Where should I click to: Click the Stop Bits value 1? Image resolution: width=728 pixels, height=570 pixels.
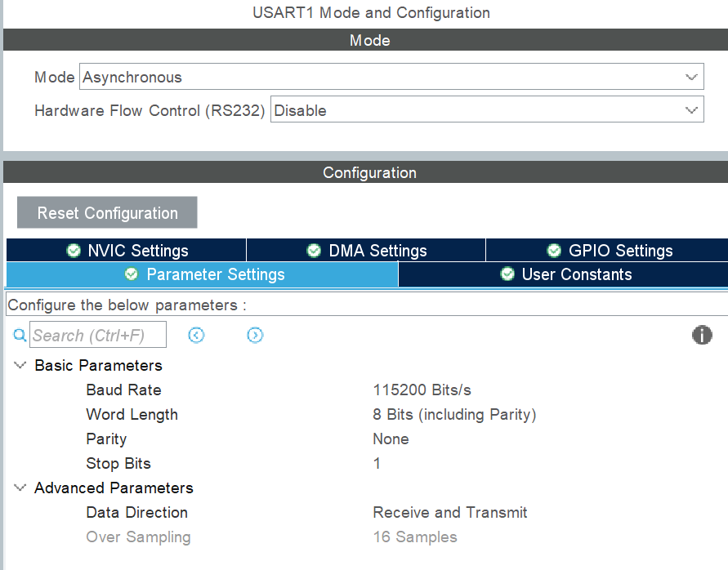tap(377, 463)
